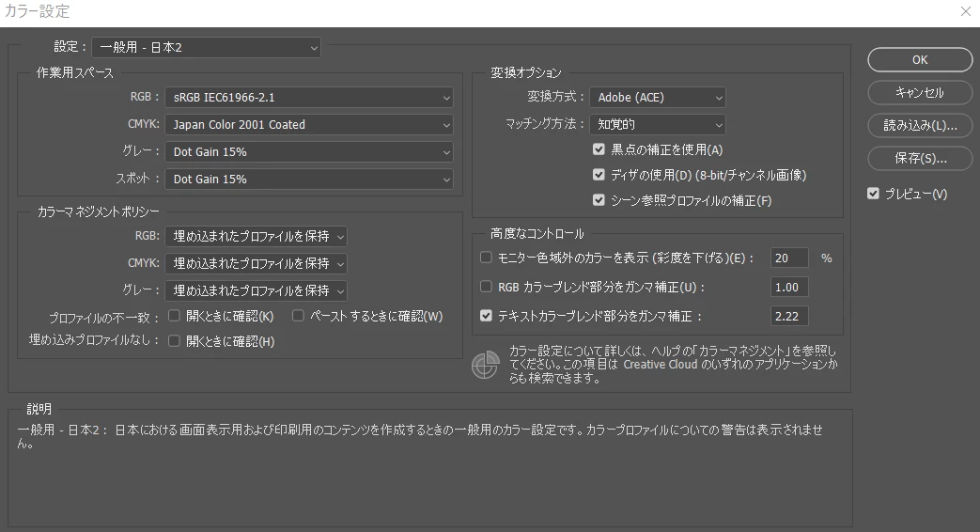Open the 変換方式 Adobe (ACE) dropdown
Image resolution: width=980 pixels, height=532 pixels.
658,98
